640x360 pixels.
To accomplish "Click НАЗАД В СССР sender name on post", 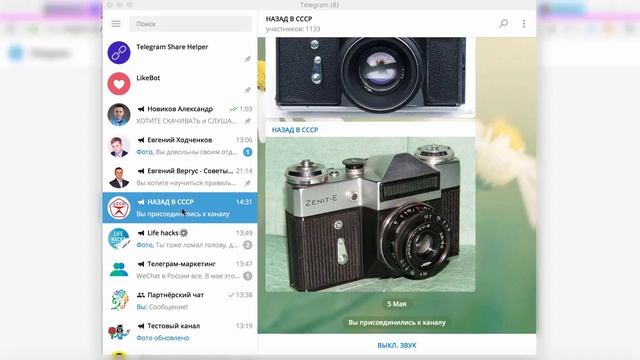I will pos(295,130).
